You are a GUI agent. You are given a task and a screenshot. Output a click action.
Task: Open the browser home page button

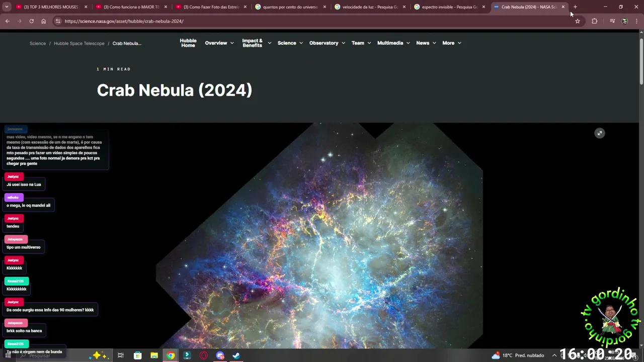(43, 21)
